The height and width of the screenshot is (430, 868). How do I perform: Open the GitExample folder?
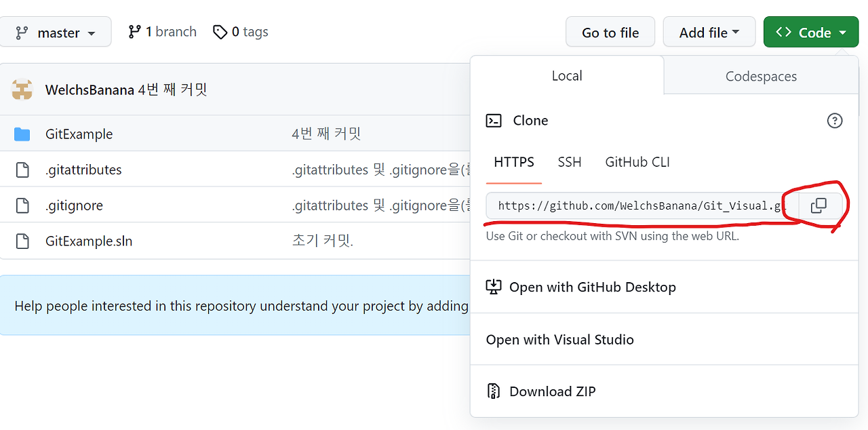click(79, 134)
